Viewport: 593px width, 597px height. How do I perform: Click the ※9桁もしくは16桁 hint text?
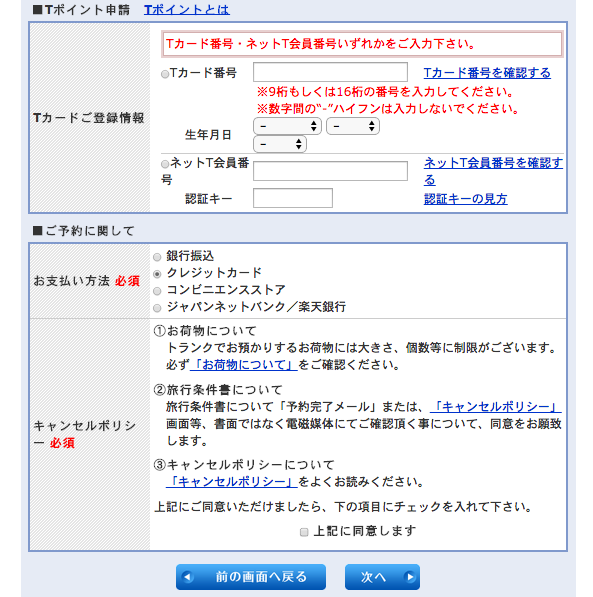click(x=385, y=91)
